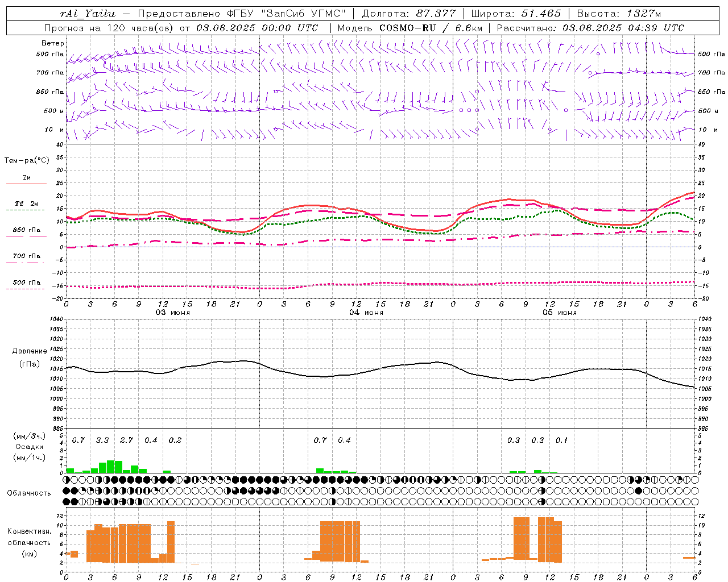Image resolution: width=728 pixels, height=582 pixels.
Task: Click the dotted line sample under '500 гПа' legend
Action: [x=26, y=289]
